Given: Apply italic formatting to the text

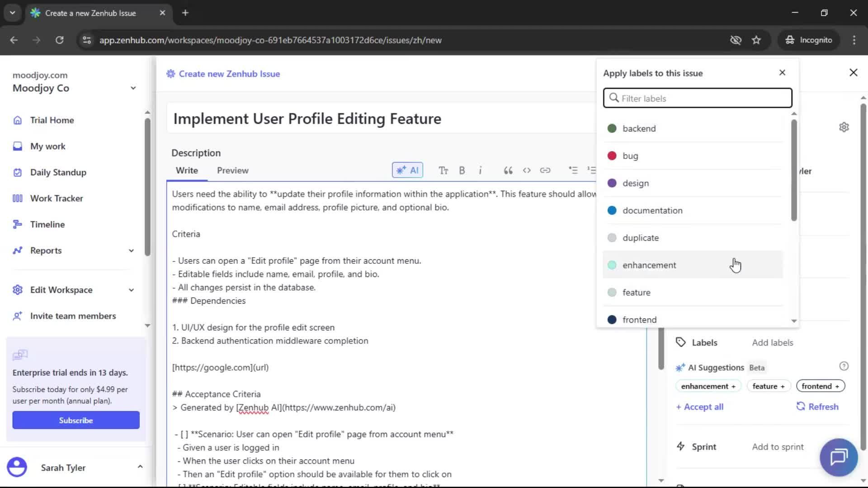Looking at the screenshot, I should (481, 170).
